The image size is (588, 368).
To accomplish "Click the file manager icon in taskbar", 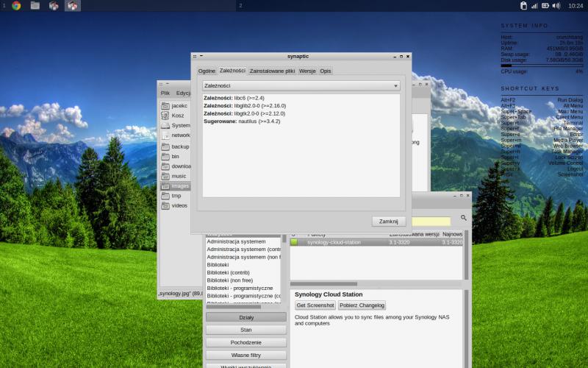I will coord(35,6).
